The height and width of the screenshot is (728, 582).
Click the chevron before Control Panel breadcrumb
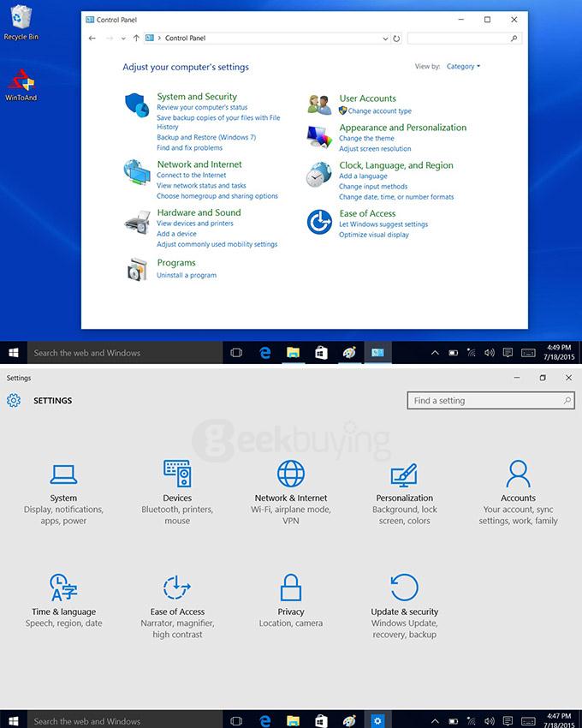point(159,38)
